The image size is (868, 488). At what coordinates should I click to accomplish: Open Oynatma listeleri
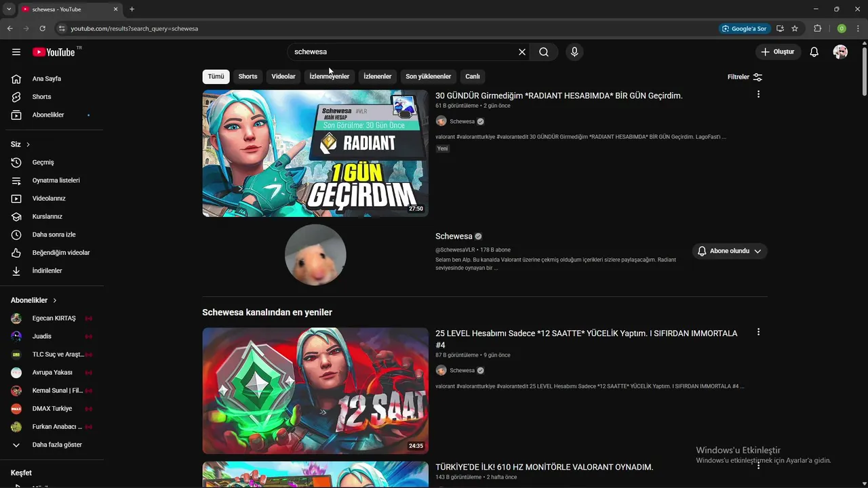(52, 180)
